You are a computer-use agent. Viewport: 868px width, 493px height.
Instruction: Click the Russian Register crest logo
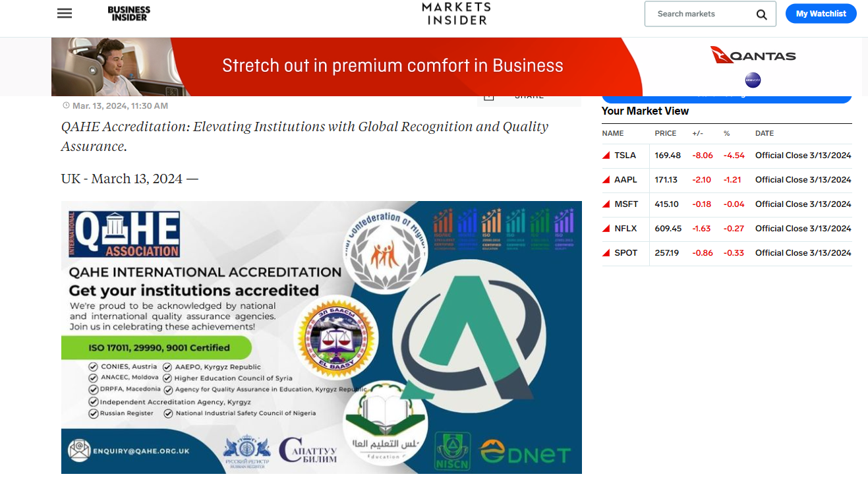247,451
